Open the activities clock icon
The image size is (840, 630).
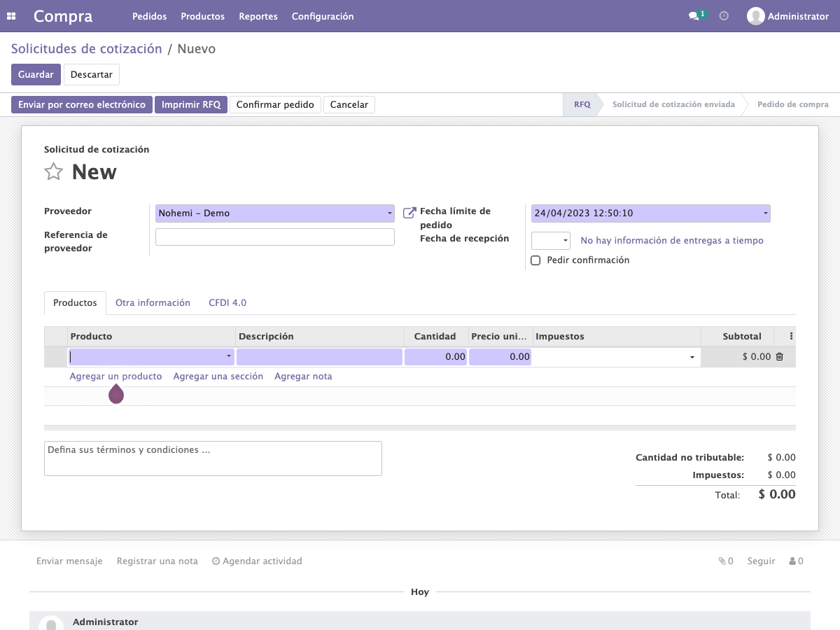pos(724,16)
